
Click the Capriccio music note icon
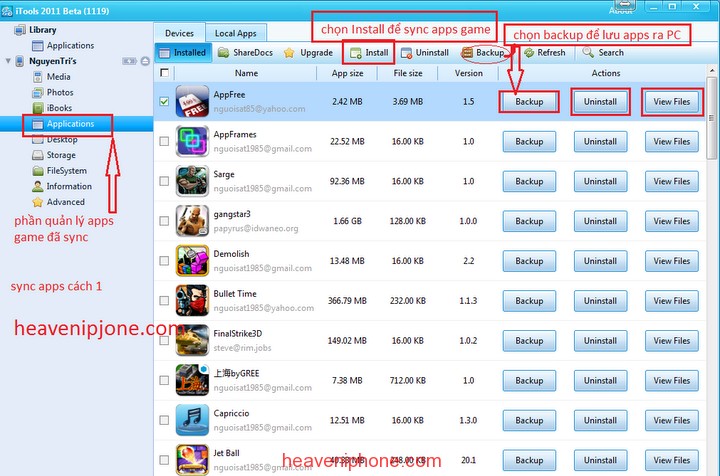[x=192, y=420]
